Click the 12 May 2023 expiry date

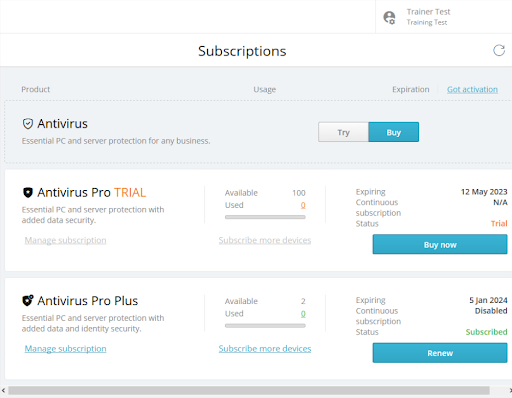(484, 192)
